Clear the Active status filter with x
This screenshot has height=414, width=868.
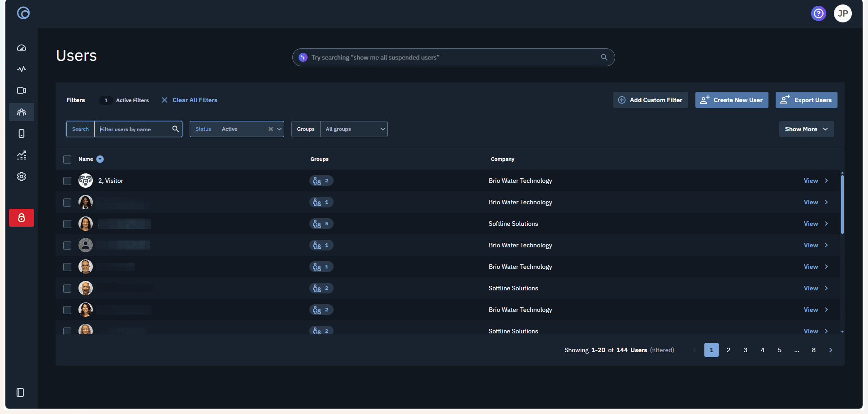[271, 129]
